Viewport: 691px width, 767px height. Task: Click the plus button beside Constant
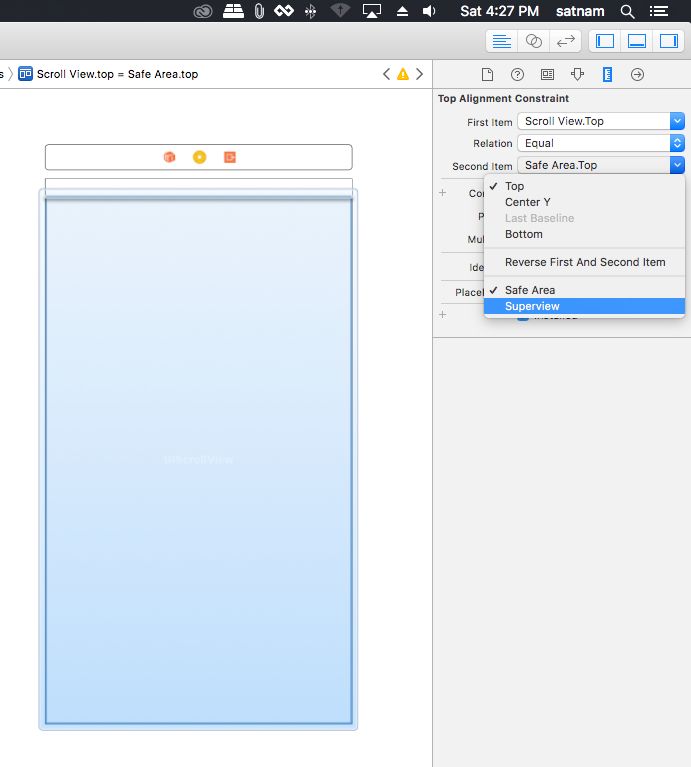pyautogui.click(x=443, y=193)
